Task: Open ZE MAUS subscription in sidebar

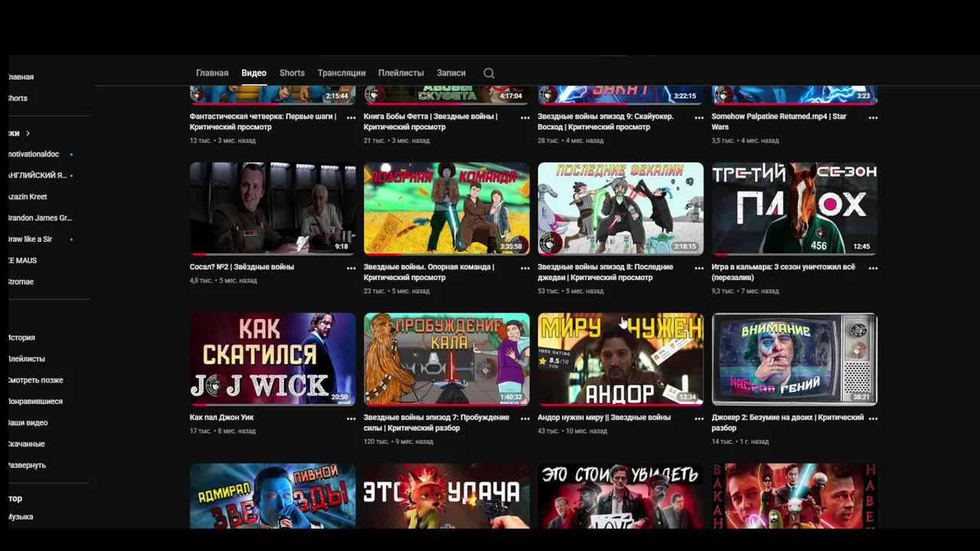Action: click(23, 261)
